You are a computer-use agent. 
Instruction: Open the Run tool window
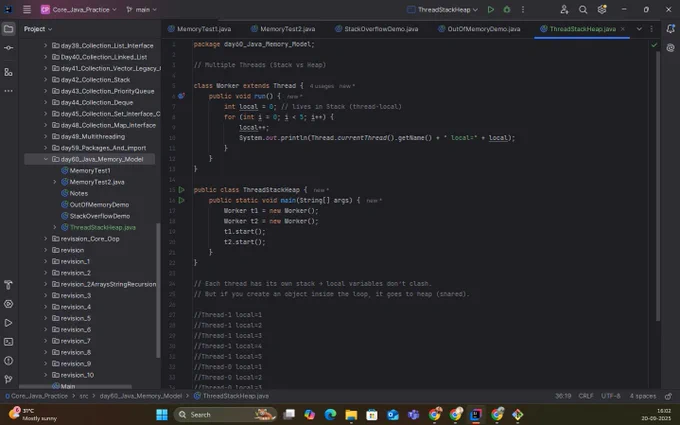coord(8,323)
